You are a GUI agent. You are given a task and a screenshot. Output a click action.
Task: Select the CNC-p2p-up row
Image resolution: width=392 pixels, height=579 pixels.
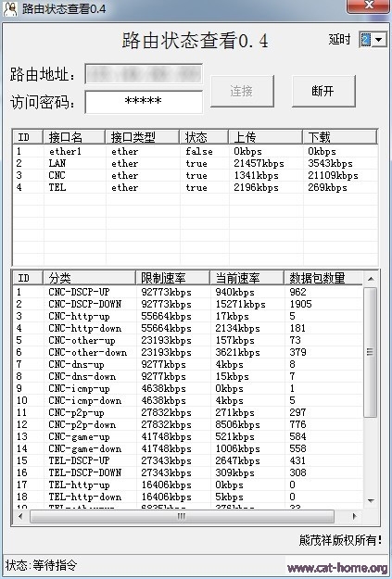click(188, 412)
